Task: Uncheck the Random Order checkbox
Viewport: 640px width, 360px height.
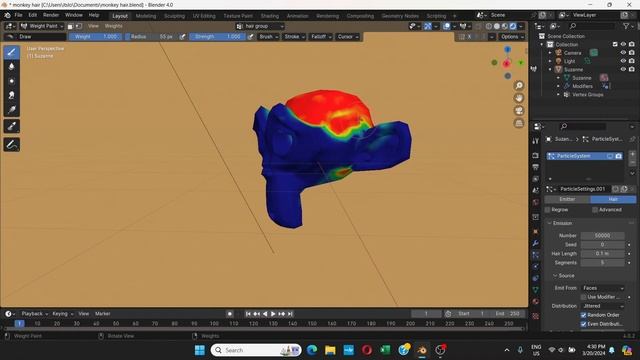Action: click(583, 315)
